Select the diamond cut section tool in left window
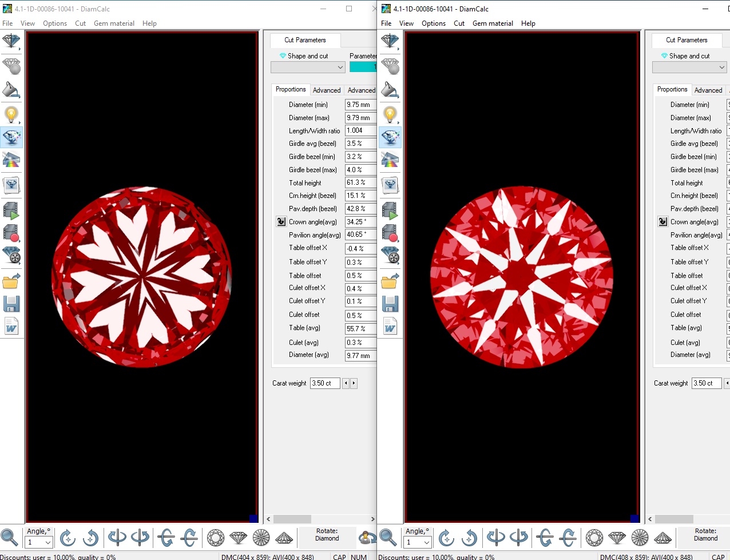Image resolution: width=730 pixels, height=560 pixels. click(11, 41)
